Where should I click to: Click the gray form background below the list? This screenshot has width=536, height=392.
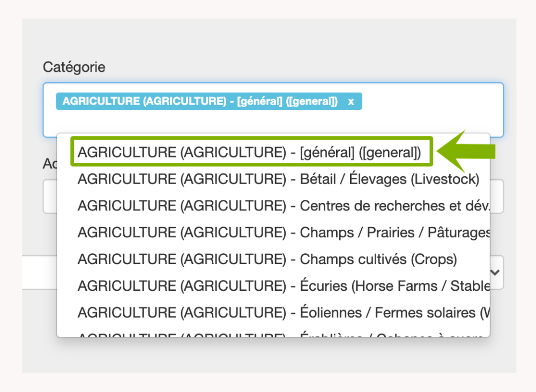pos(268,356)
